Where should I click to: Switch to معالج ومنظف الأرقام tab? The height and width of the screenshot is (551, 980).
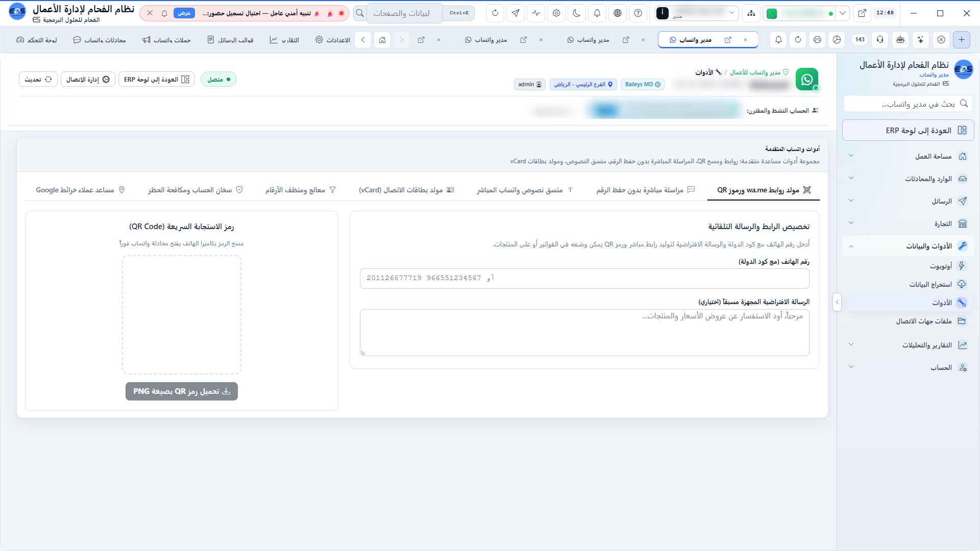coord(300,190)
